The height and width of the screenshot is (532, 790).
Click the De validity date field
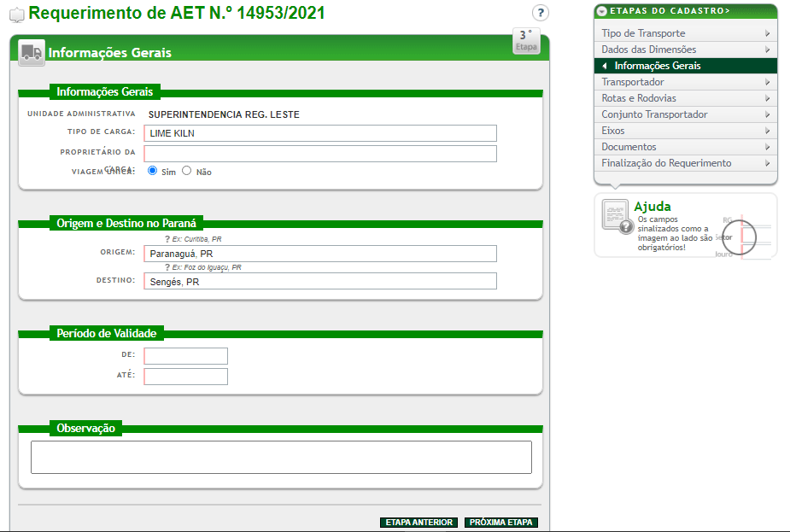[186, 356]
